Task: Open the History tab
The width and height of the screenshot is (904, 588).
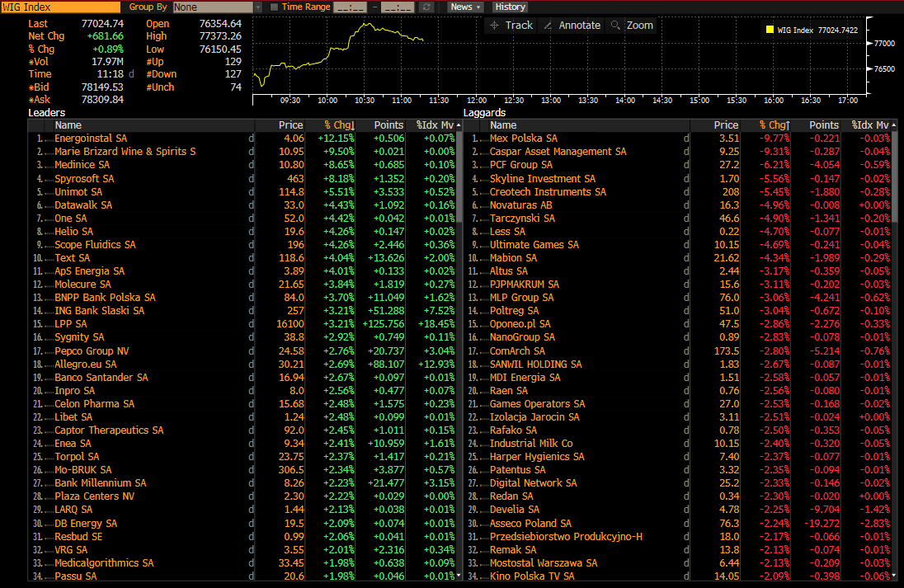Action: pyautogui.click(x=510, y=7)
